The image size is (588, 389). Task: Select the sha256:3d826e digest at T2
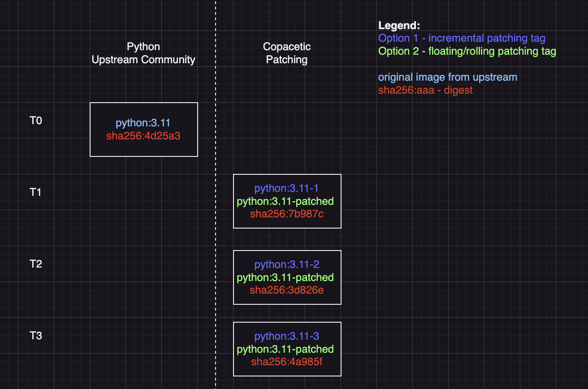(x=287, y=290)
